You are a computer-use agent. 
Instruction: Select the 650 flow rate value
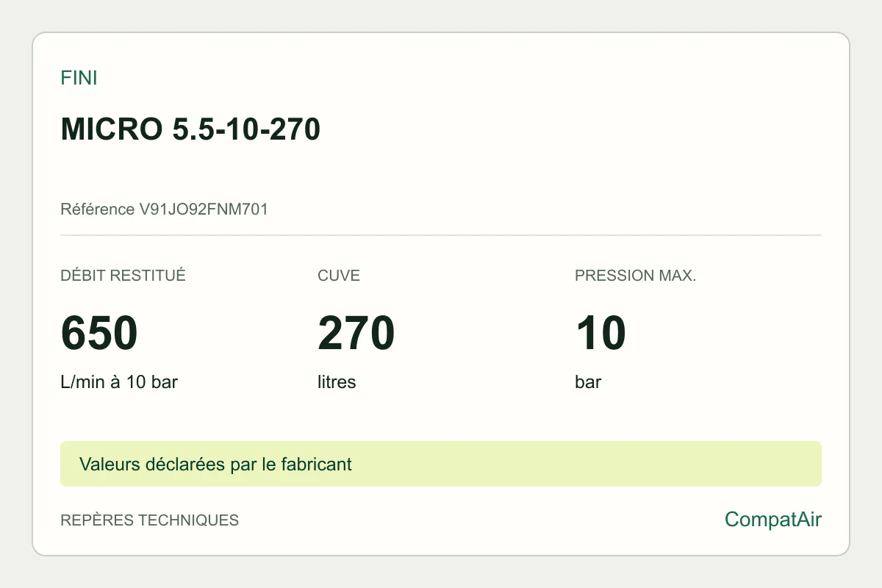tap(99, 333)
